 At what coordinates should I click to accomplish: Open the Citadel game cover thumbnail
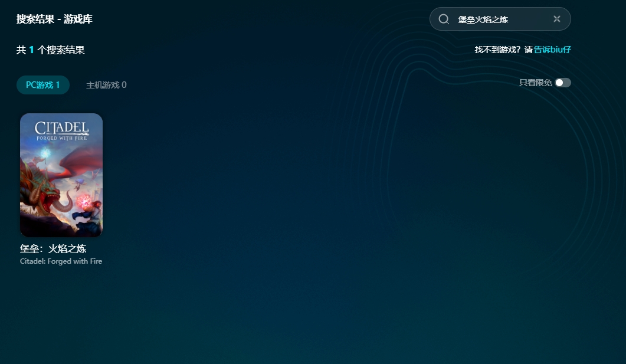tap(61, 175)
